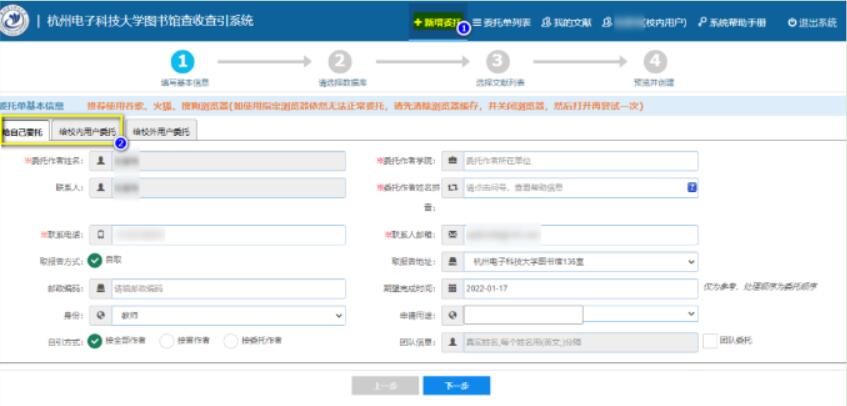Click the envelope icon for contact email
847x406 pixels.
tap(453, 235)
